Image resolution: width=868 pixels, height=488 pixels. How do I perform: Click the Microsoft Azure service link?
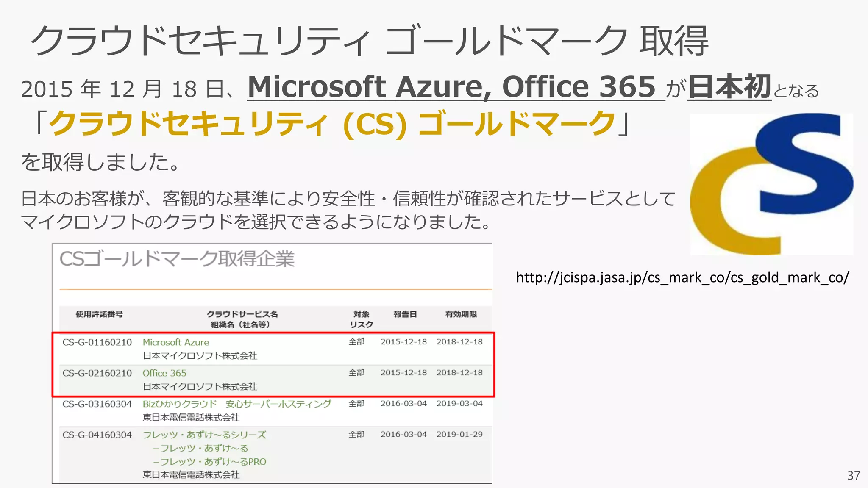tap(176, 342)
